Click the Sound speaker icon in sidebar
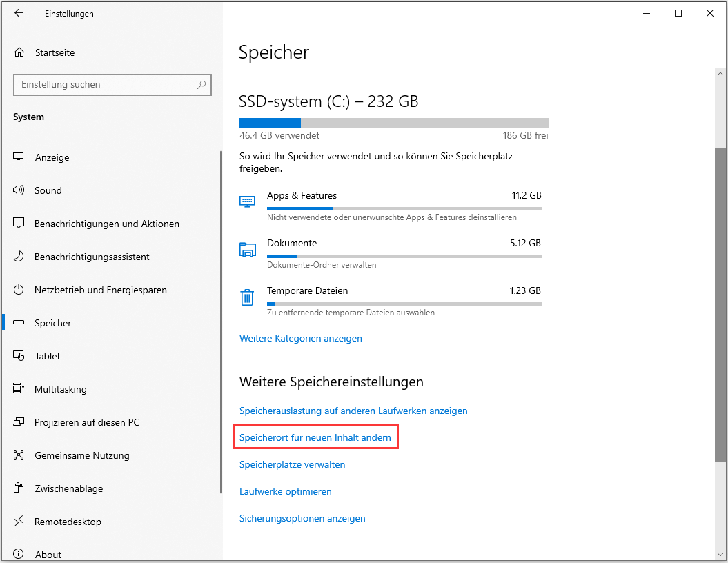This screenshot has width=728, height=563. click(x=18, y=190)
